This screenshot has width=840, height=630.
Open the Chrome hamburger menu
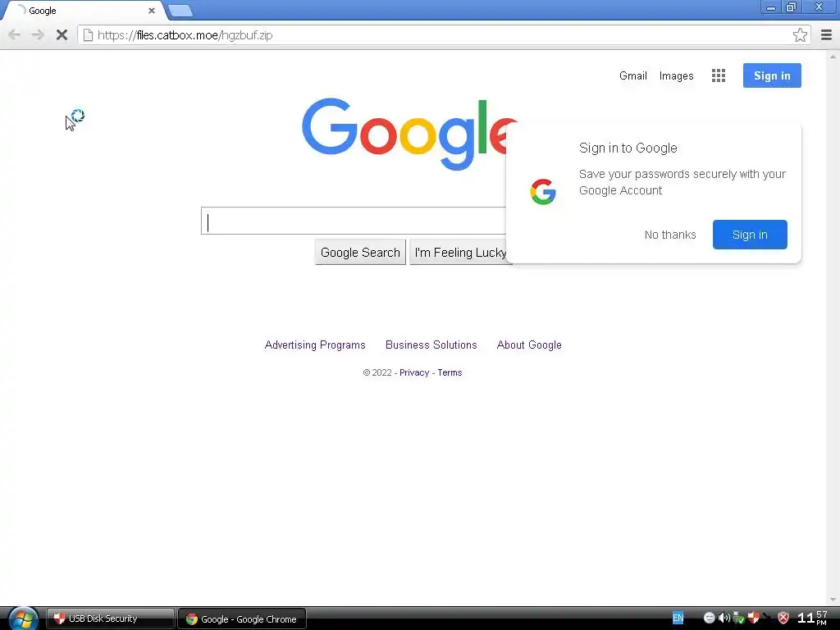coord(826,35)
